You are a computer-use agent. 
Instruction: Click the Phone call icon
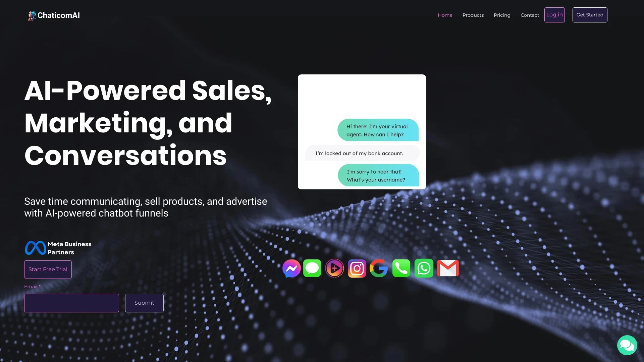coord(401,268)
